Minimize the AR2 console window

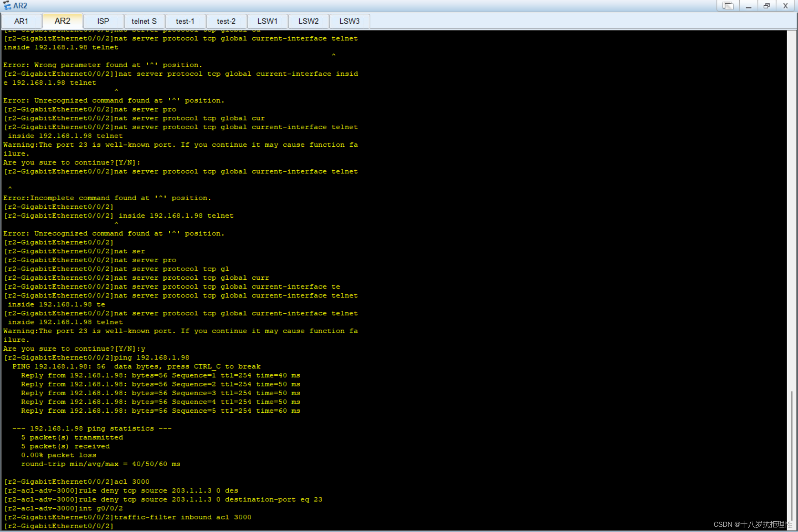tap(748, 6)
